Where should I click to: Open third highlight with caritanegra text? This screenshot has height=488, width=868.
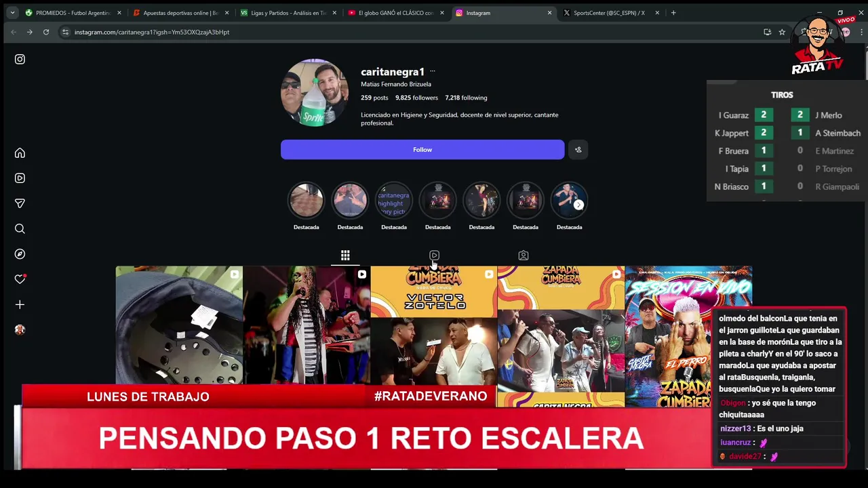394,201
